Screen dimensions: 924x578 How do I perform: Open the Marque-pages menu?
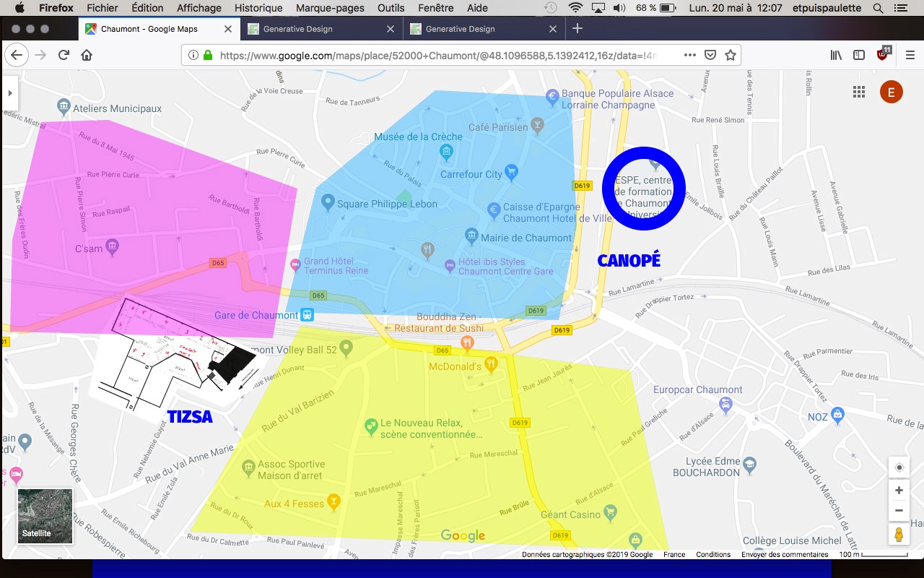point(330,8)
